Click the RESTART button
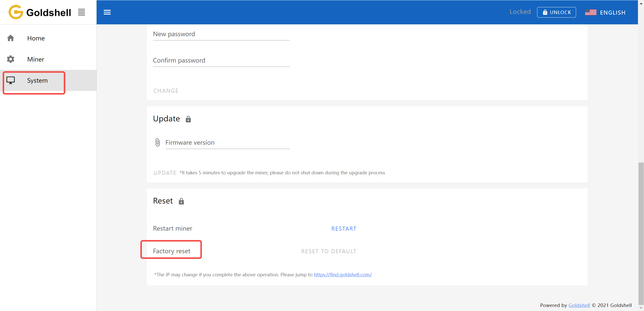 tap(344, 229)
